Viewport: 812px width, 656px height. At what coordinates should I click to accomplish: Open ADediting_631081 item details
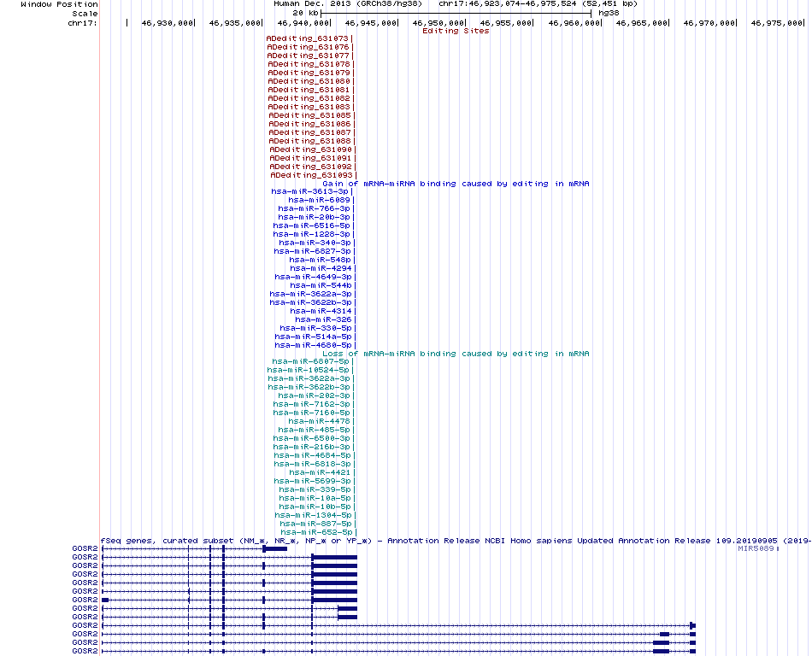309,90
